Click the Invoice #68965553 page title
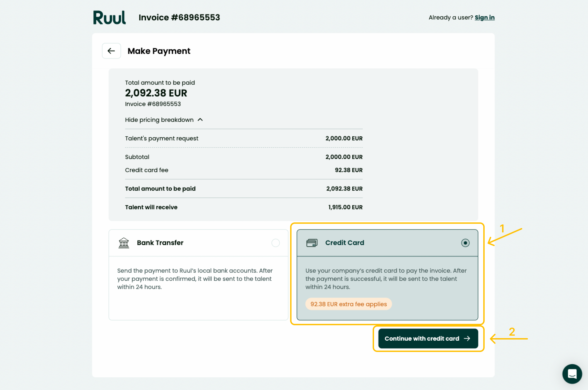588x390 pixels. (x=179, y=17)
